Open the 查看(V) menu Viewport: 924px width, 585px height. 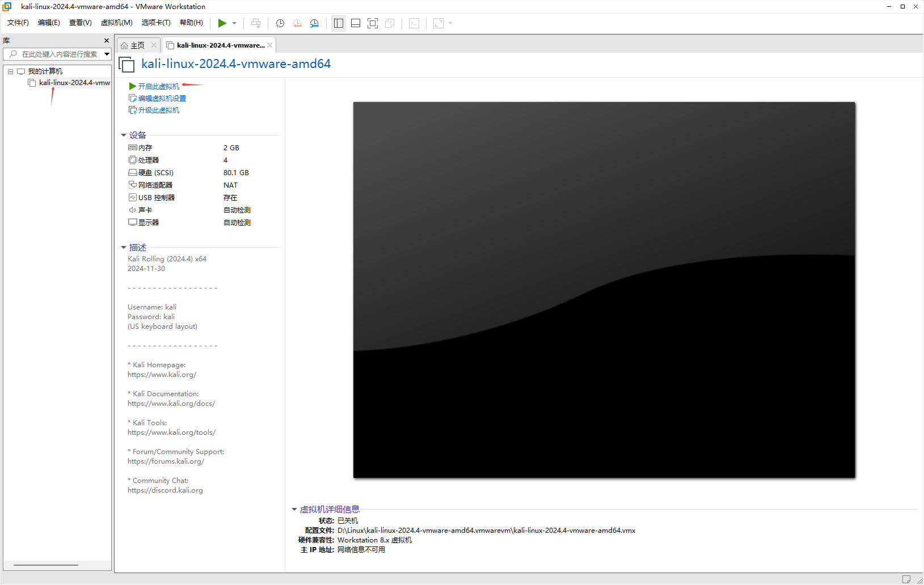click(x=80, y=23)
